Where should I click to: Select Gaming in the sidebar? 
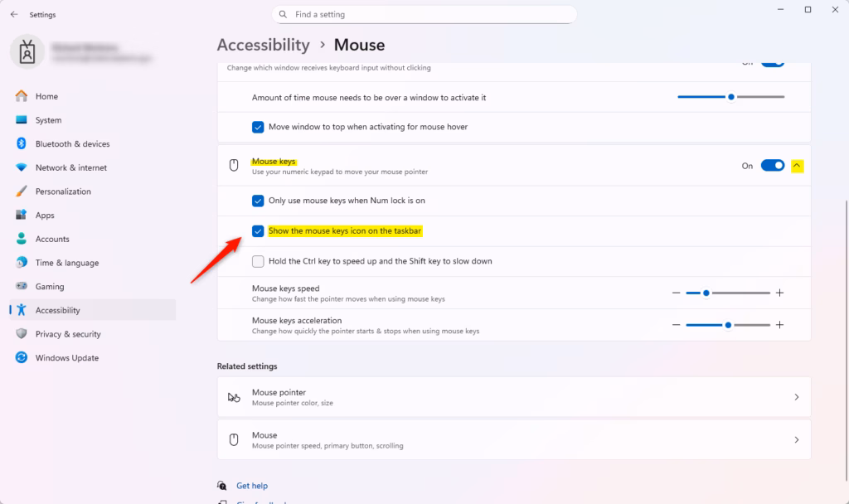coord(49,287)
